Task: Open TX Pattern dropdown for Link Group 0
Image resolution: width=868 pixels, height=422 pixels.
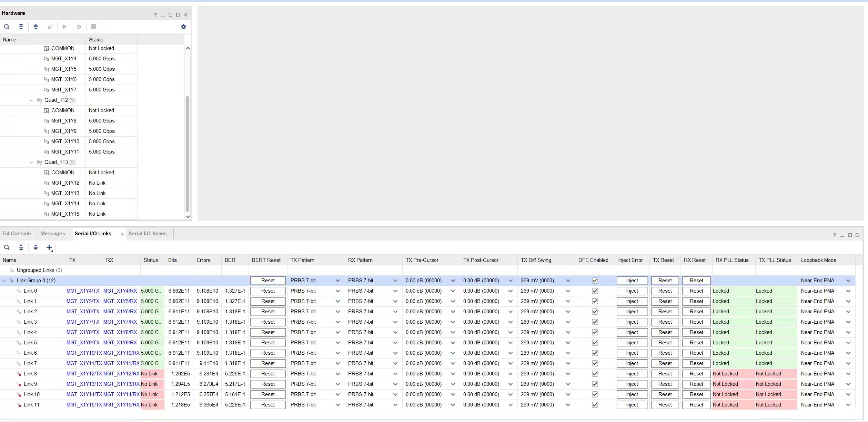Action: (337, 281)
